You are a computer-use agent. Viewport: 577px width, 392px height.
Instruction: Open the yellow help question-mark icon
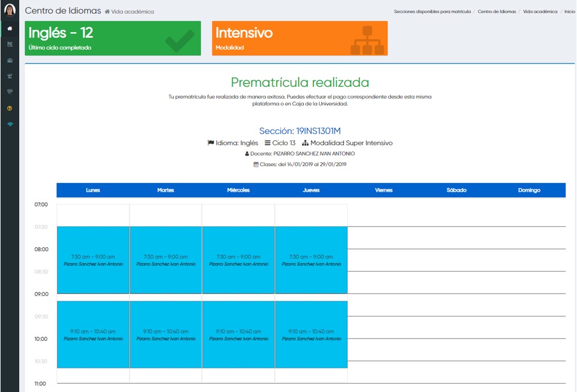(10, 108)
